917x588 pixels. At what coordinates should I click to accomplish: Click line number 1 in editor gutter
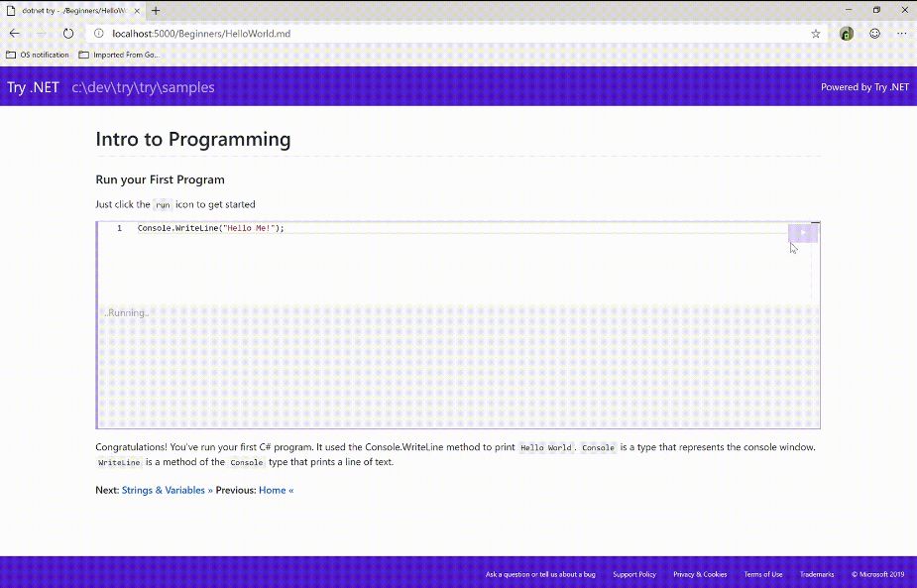(119, 228)
